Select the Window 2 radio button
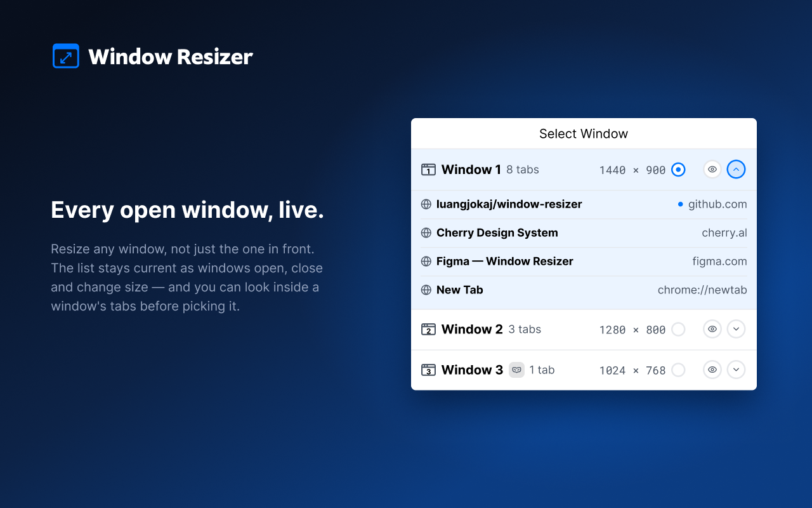 tap(678, 329)
